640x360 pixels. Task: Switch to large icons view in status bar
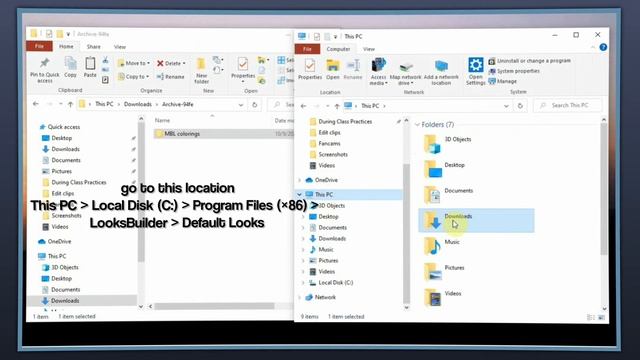[601, 317]
